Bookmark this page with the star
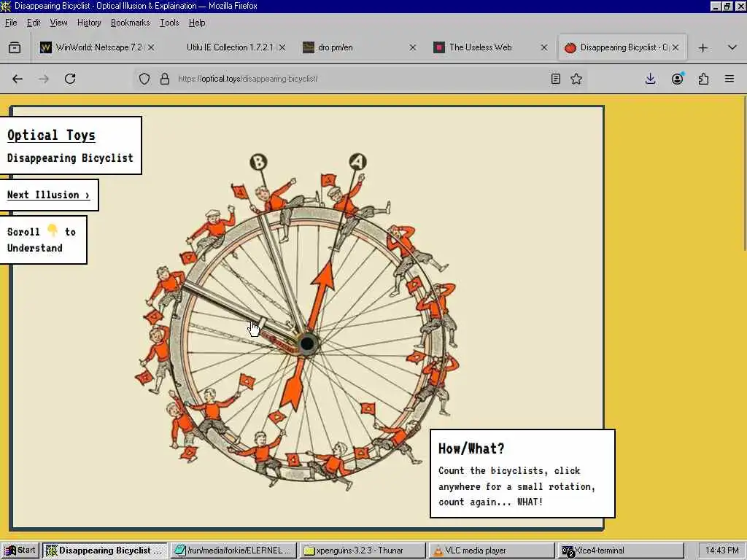The image size is (747, 560). pos(576,79)
